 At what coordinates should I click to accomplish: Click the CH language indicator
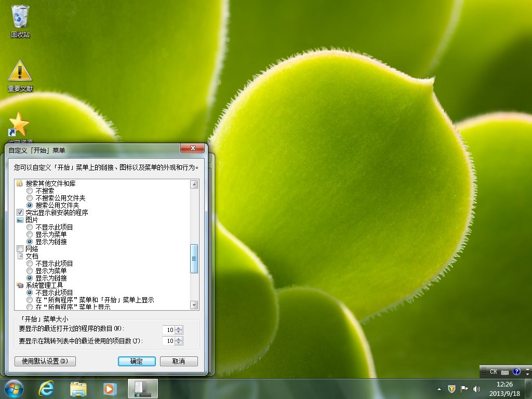494,371
